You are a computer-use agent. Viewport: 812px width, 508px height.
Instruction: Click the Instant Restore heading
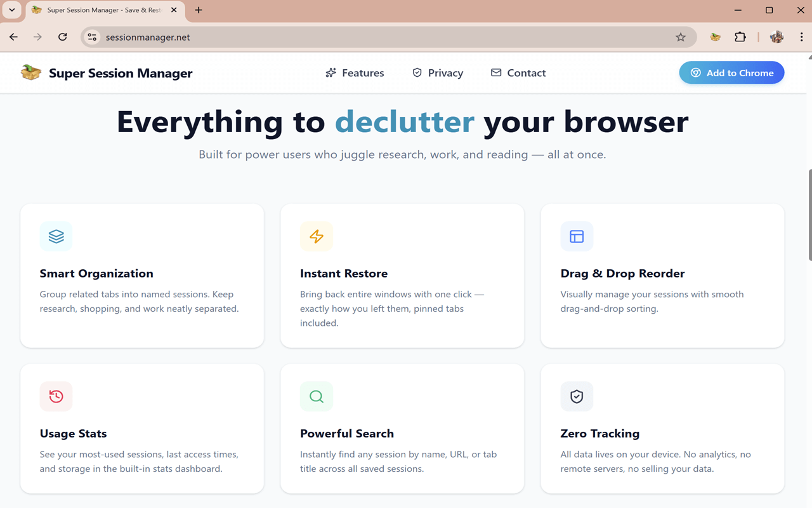344,274
